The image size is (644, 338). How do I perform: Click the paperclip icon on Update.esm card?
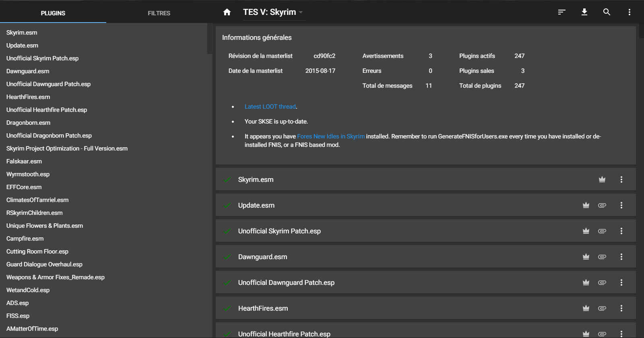(x=602, y=205)
